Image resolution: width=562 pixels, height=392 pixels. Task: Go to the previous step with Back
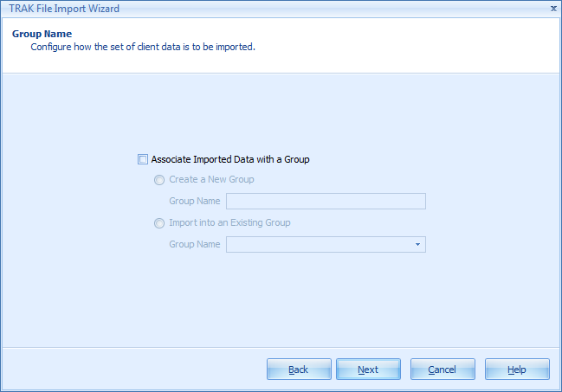click(x=299, y=370)
